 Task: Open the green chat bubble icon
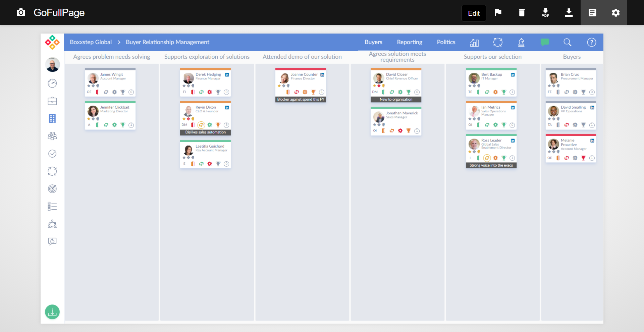pyautogui.click(x=545, y=42)
